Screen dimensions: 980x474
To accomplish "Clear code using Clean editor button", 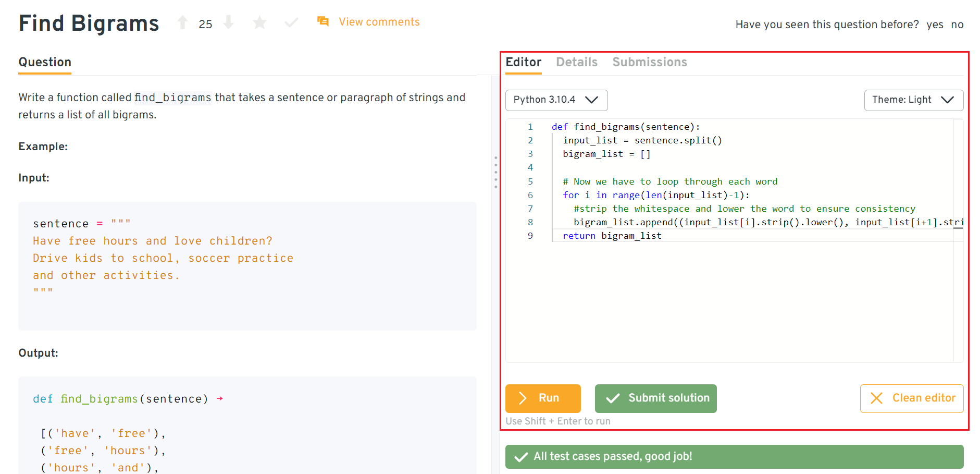I will point(911,398).
